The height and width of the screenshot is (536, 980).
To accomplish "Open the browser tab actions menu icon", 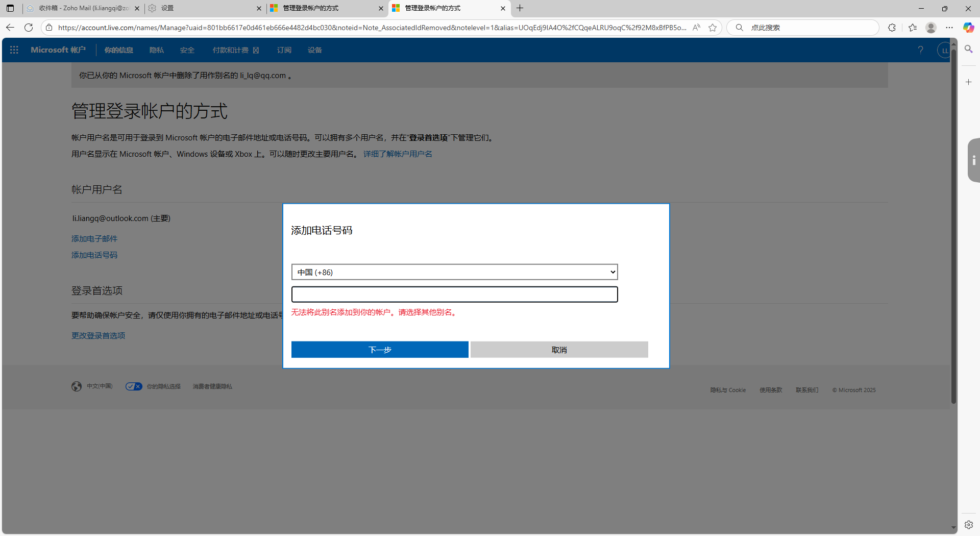I will (x=10, y=8).
